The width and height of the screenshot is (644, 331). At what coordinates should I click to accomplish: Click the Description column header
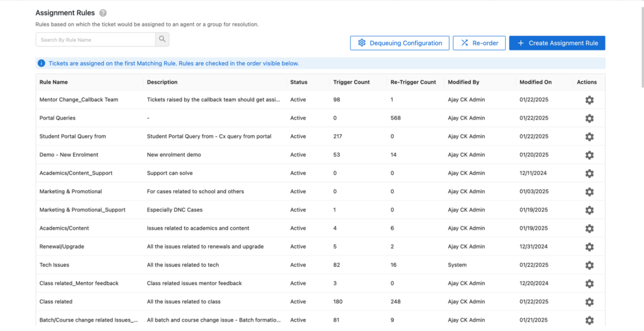tap(162, 82)
